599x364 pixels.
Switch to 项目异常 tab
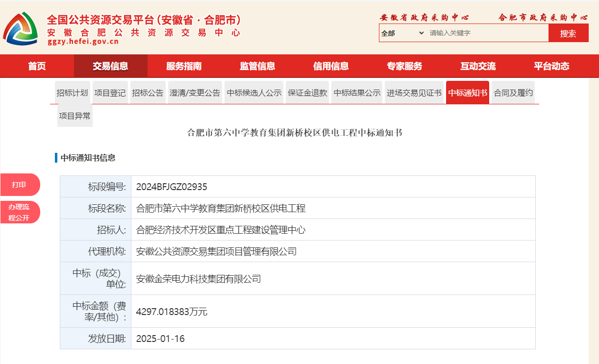(x=75, y=116)
